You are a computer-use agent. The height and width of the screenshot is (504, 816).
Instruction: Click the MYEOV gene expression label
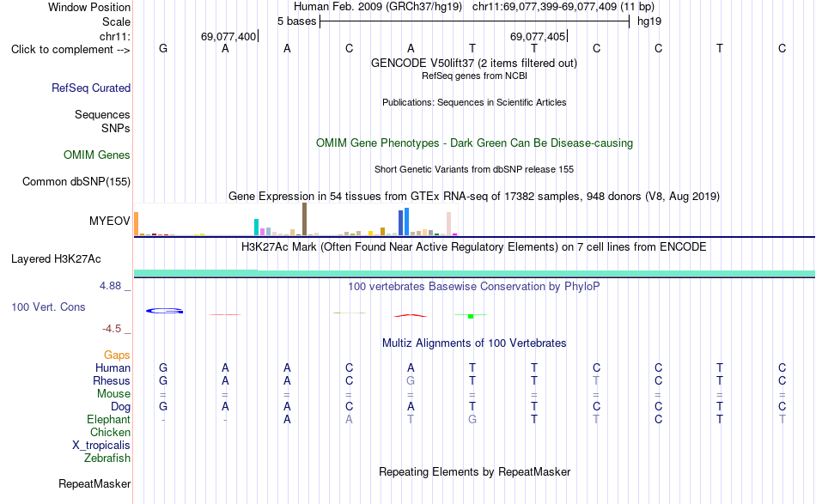coord(110,221)
